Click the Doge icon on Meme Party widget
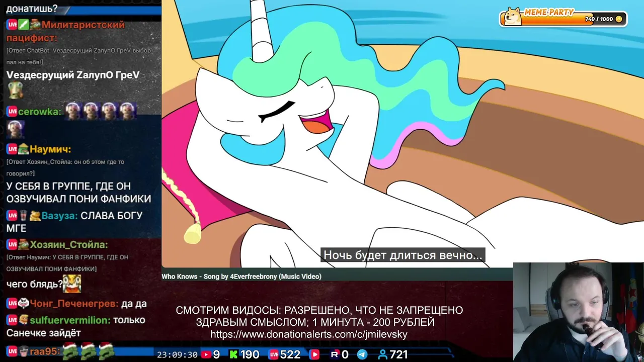Screen dimensions: 644x362 (x=513, y=17)
